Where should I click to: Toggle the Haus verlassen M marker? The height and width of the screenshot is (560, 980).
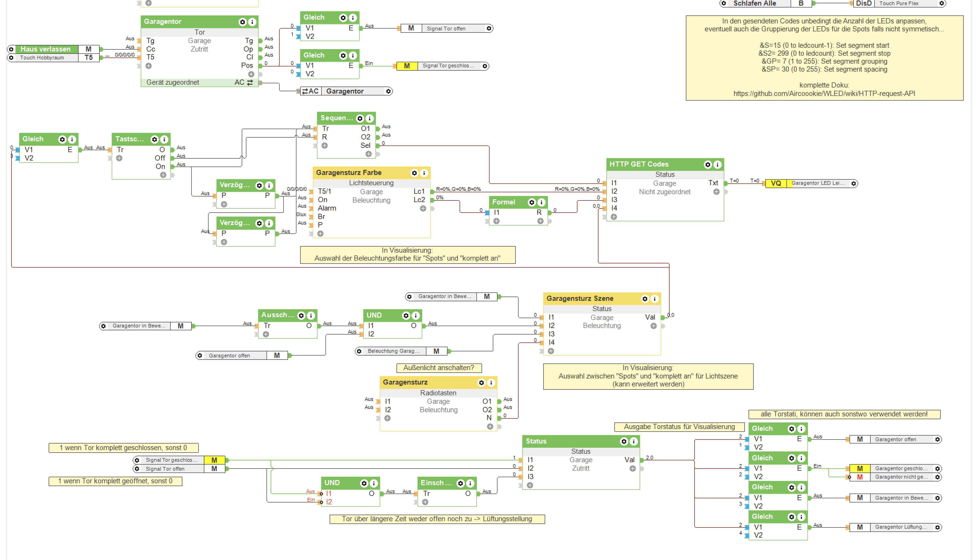tap(88, 49)
